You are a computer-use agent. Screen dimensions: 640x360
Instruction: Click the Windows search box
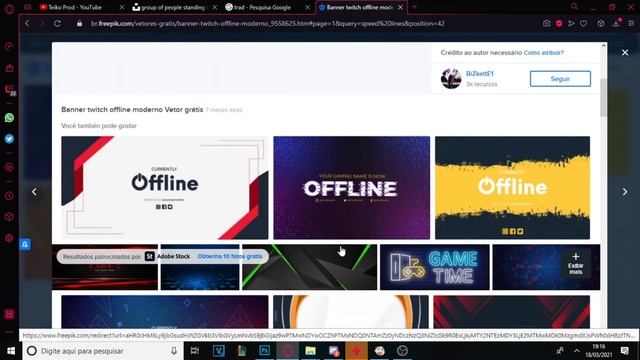[103, 351]
